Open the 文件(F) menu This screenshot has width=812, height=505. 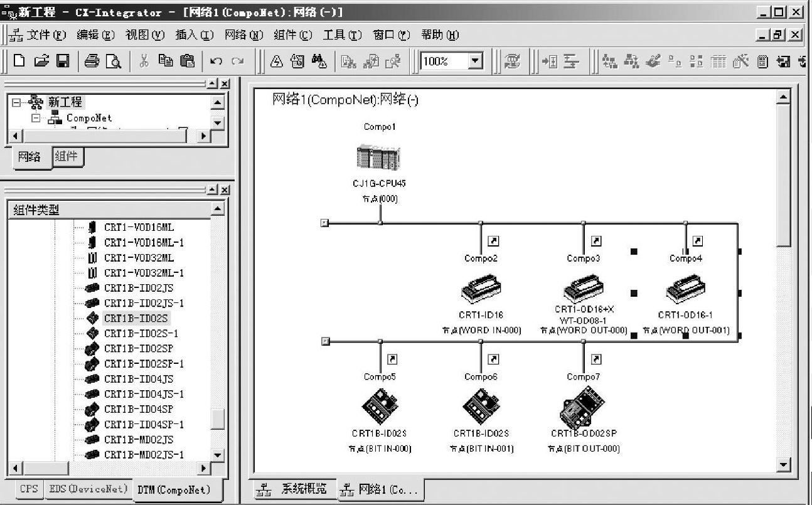47,35
